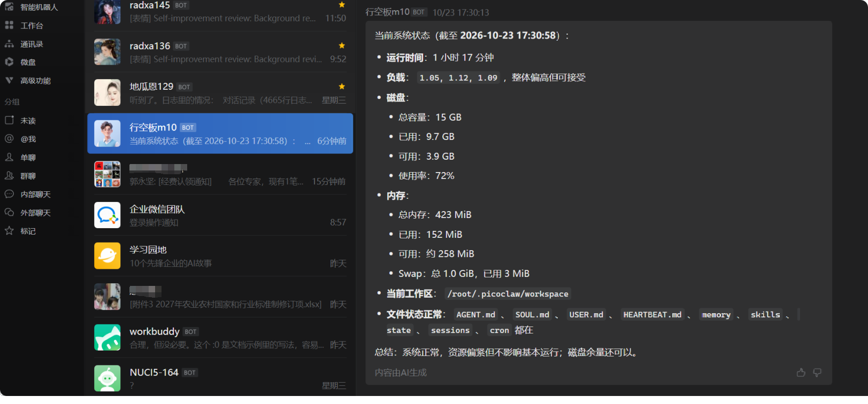
Task: Open the 微盘 drive icon
Action: [9, 62]
